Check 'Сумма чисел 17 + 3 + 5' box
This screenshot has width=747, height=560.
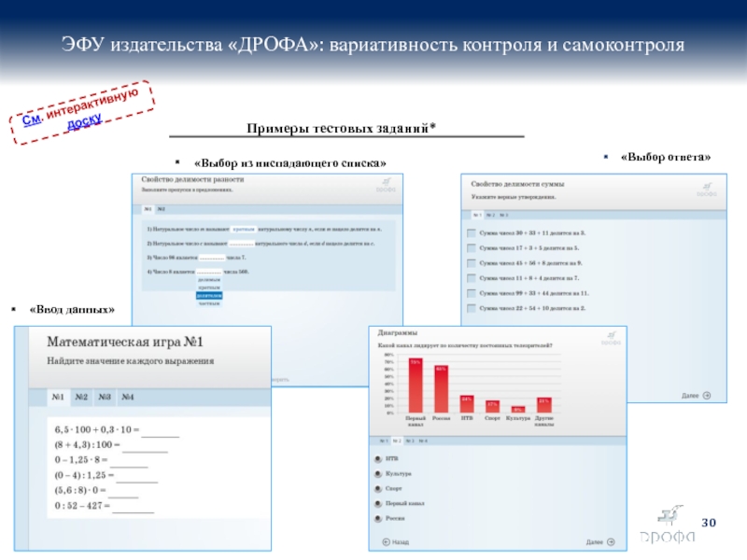472,248
